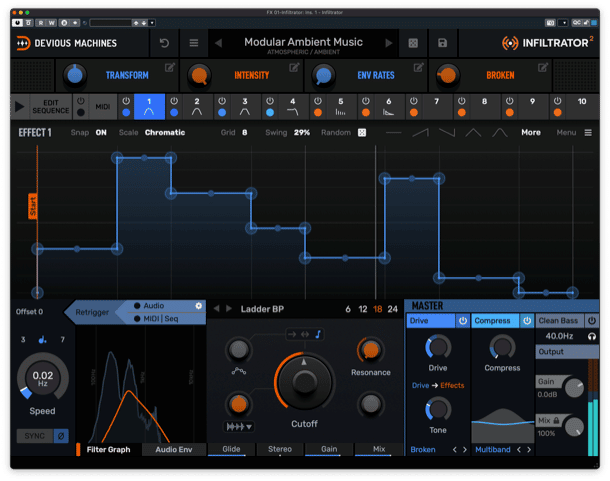
Task: Click previous arrow beside Multiband
Action: 519,449
